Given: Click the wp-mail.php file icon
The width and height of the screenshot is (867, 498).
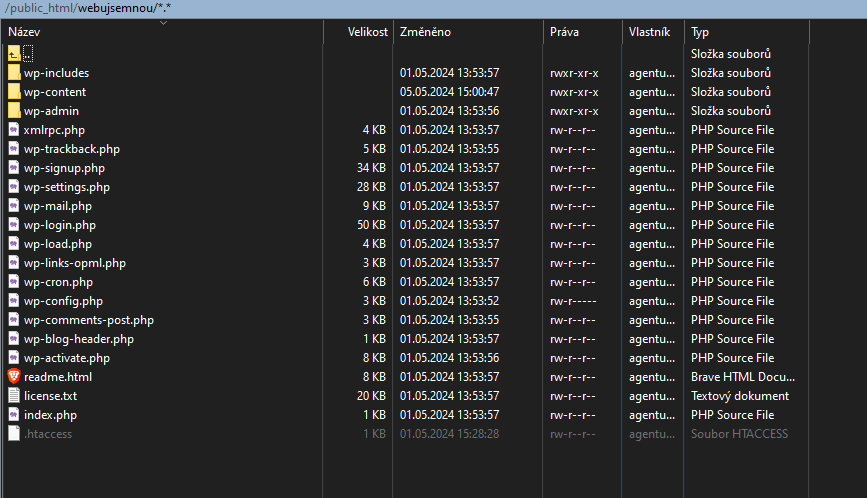Looking at the screenshot, I should click(x=14, y=206).
